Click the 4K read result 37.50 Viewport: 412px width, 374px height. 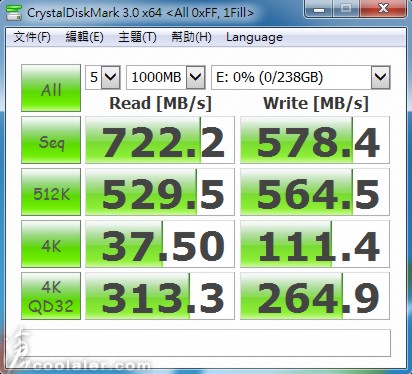coord(160,244)
